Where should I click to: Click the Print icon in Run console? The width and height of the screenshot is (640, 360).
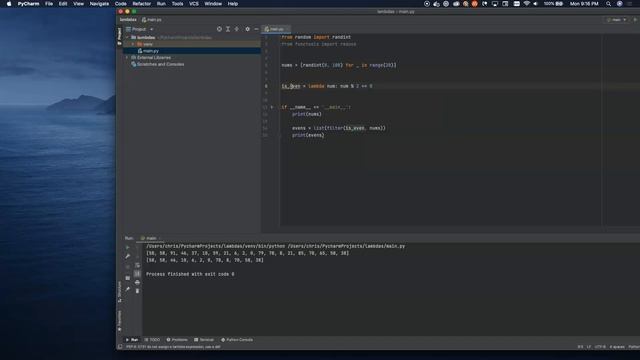tap(137, 282)
